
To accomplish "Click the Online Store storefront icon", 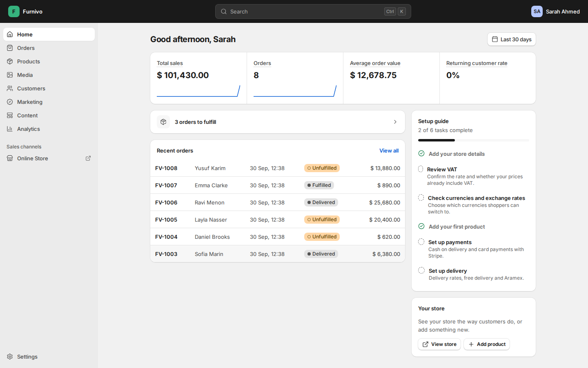I will 10,158.
